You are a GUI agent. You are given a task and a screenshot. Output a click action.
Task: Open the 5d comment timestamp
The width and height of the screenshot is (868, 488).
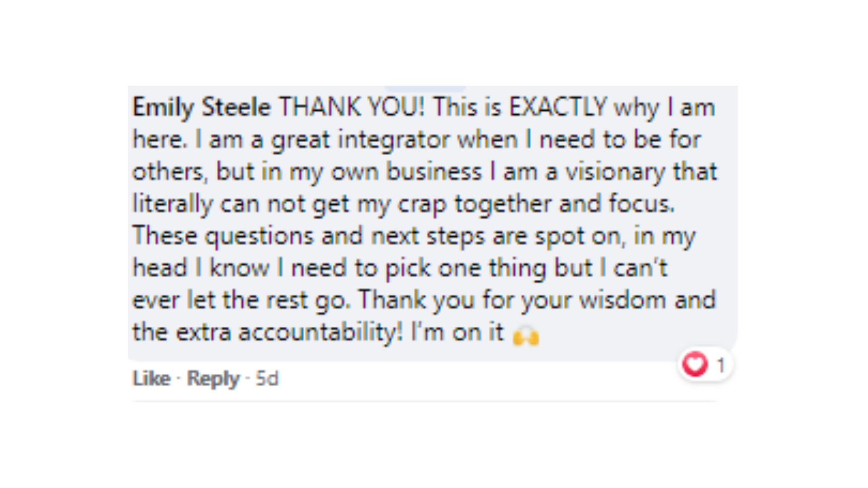pos(267,379)
